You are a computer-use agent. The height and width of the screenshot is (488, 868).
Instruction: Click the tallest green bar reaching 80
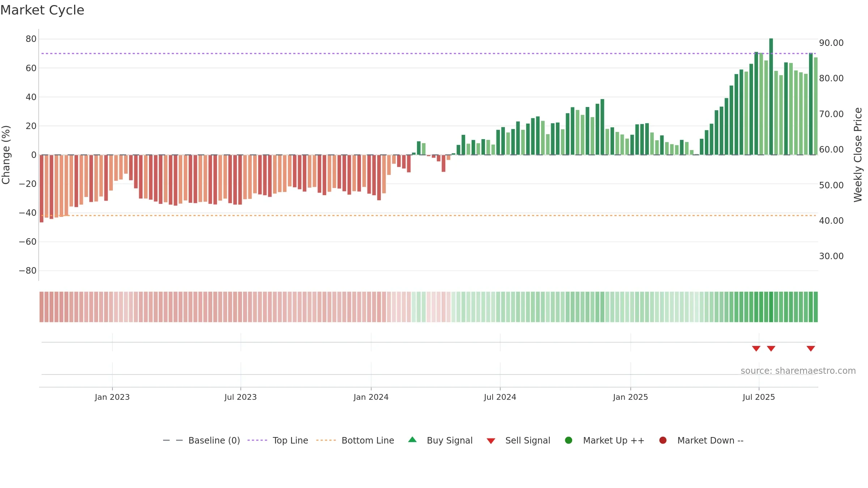click(771, 97)
